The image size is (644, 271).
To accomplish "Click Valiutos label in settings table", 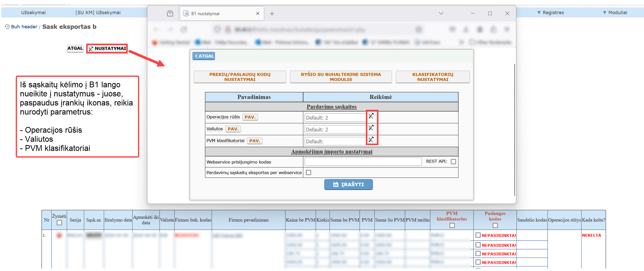I will [214, 129].
